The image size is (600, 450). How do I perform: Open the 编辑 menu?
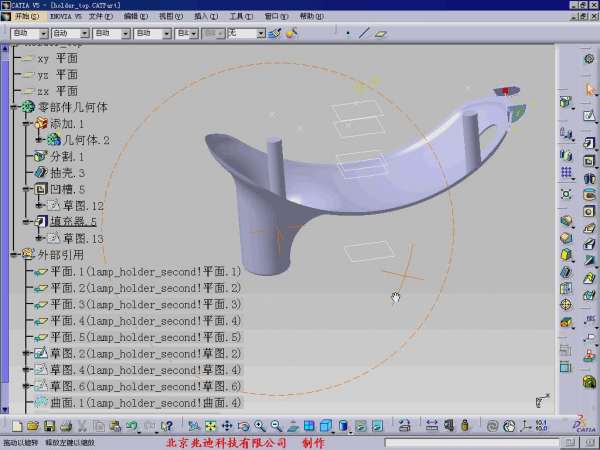[x=135, y=16]
